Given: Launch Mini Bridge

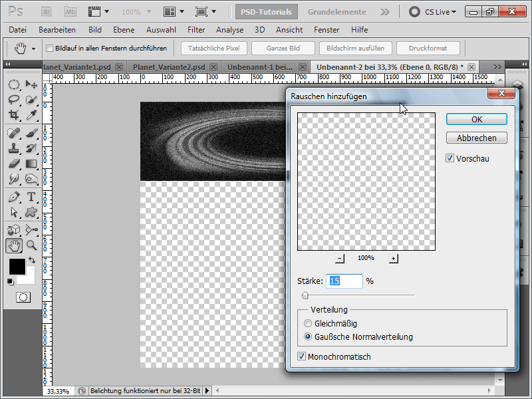Looking at the screenshot, I should tap(70, 12).
